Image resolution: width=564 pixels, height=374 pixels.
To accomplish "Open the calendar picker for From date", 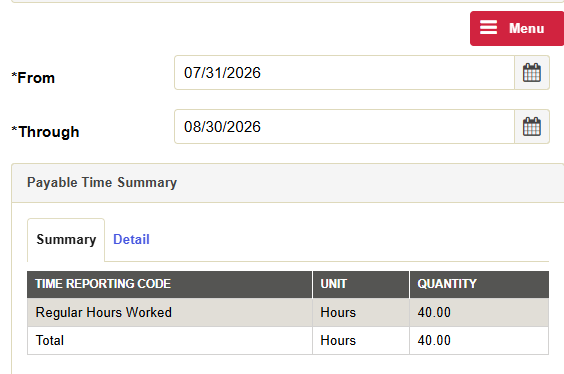I will pos(532,73).
